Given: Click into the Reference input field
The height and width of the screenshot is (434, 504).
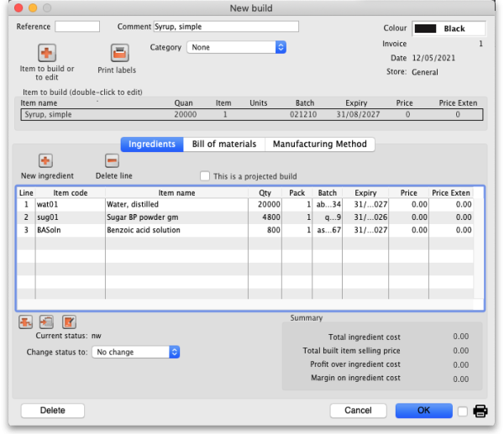Looking at the screenshot, I should (77, 27).
